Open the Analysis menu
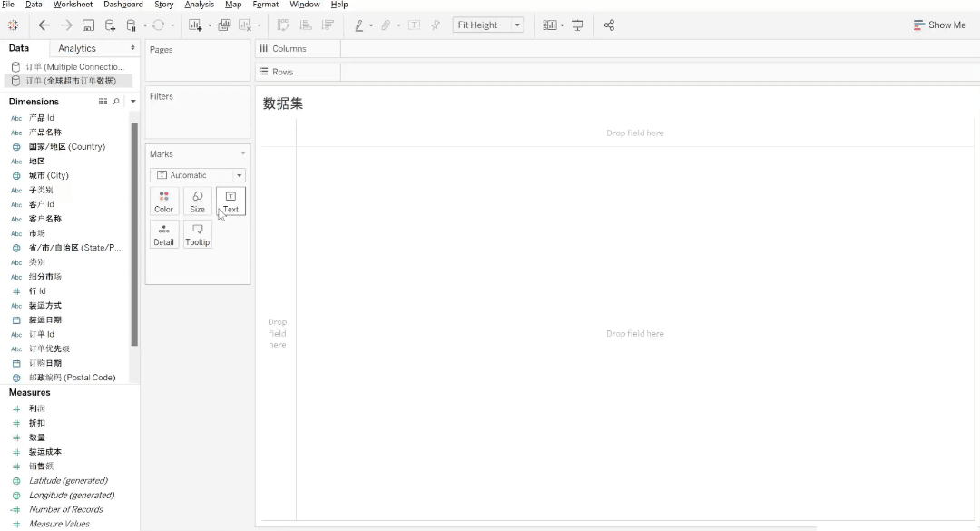The width and height of the screenshot is (980, 531). coord(200,5)
